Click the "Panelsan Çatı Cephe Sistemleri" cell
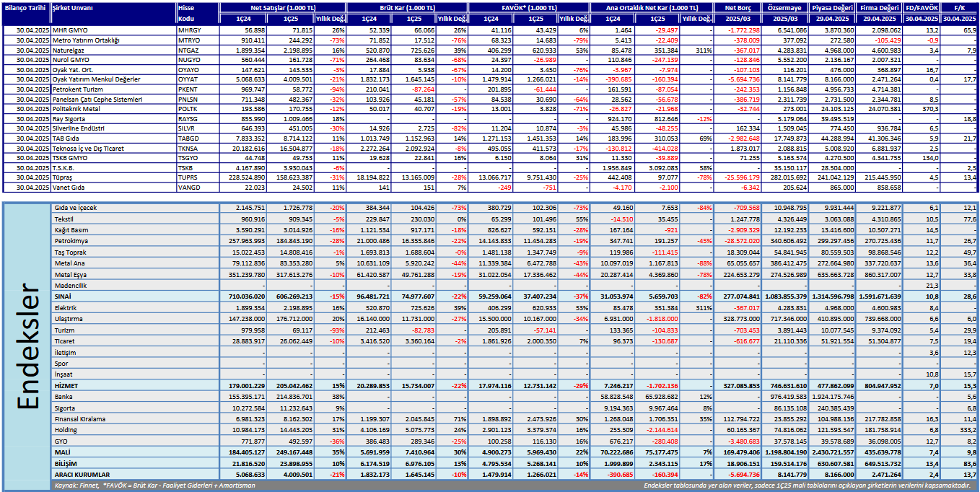 (97, 99)
